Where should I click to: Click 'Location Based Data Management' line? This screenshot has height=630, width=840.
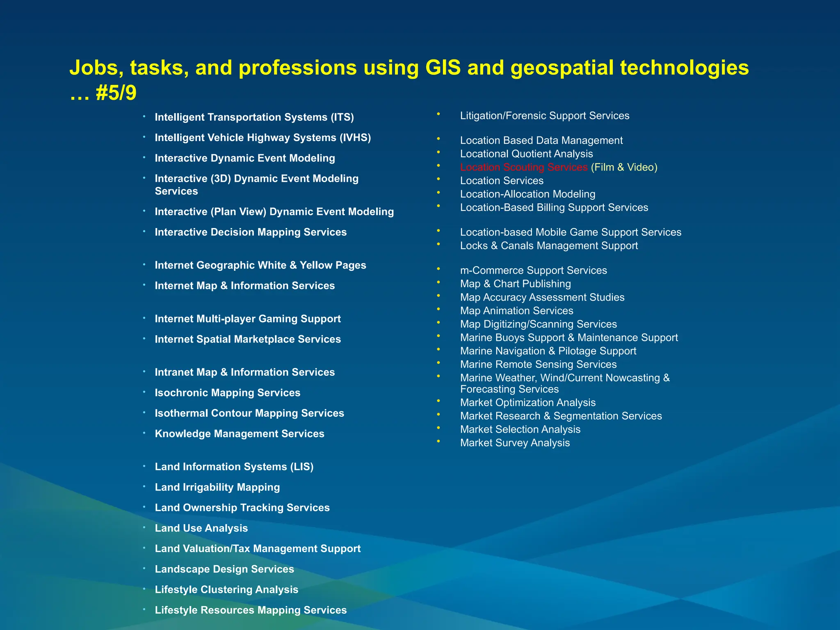[541, 141]
